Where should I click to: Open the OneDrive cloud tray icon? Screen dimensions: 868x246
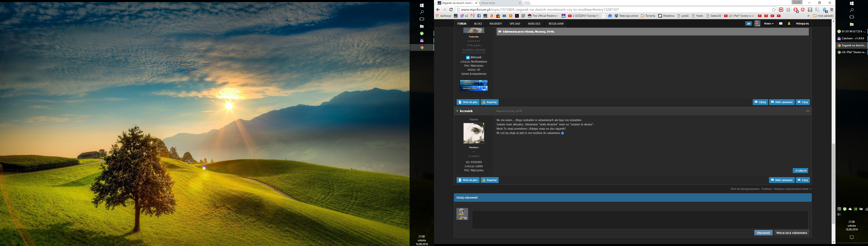click(850, 209)
